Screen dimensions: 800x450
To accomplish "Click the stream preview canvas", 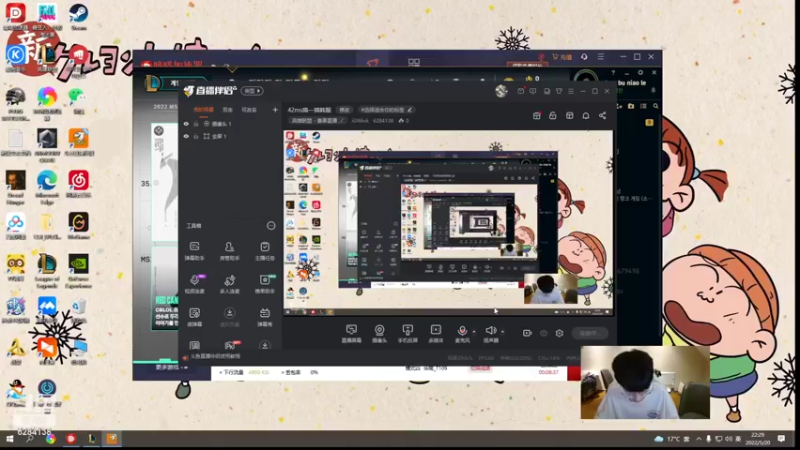I will point(448,222).
